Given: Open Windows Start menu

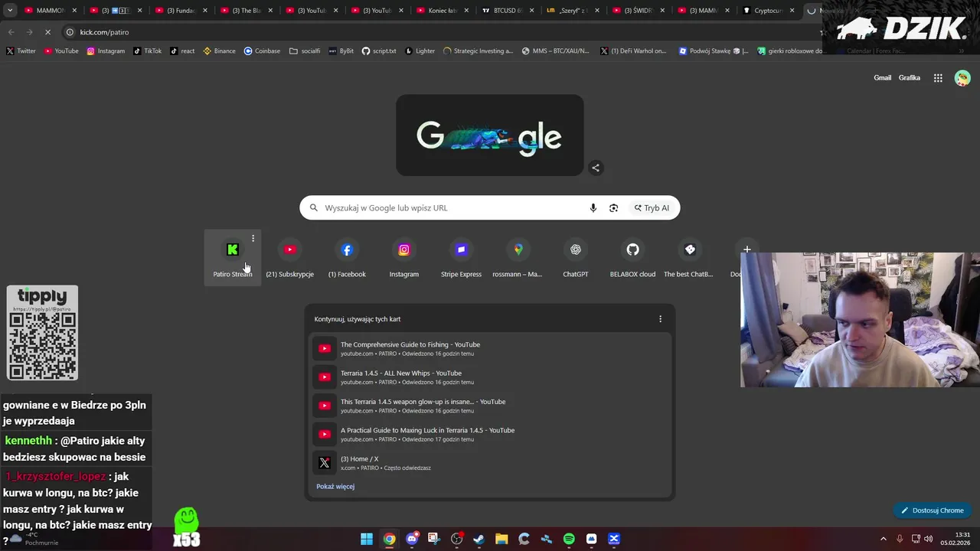Looking at the screenshot, I should click(367, 539).
